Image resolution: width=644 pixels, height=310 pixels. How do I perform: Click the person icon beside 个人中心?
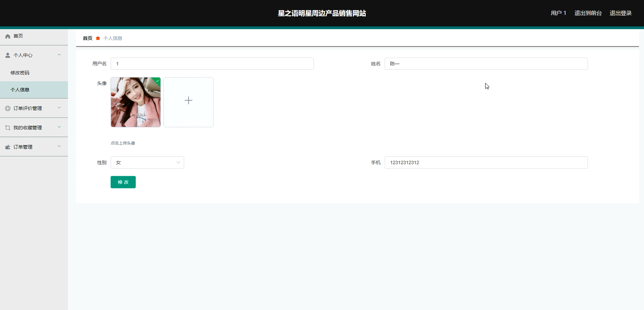[7, 55]
